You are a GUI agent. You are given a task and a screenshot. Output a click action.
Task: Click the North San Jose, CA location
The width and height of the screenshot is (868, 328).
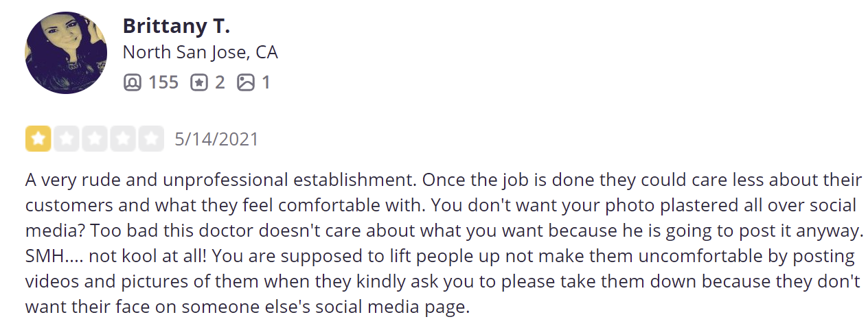pos(200,53)
